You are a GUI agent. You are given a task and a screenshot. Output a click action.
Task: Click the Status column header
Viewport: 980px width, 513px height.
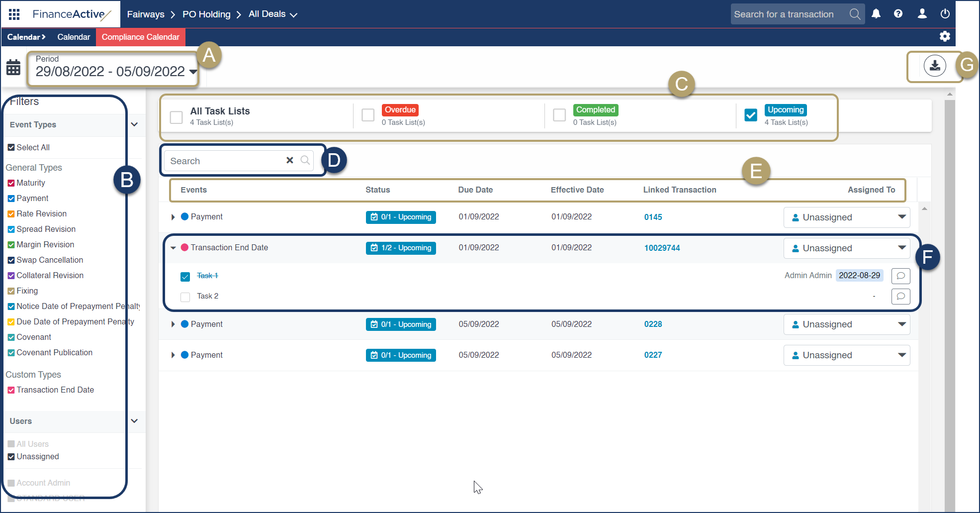click(378, 190)
